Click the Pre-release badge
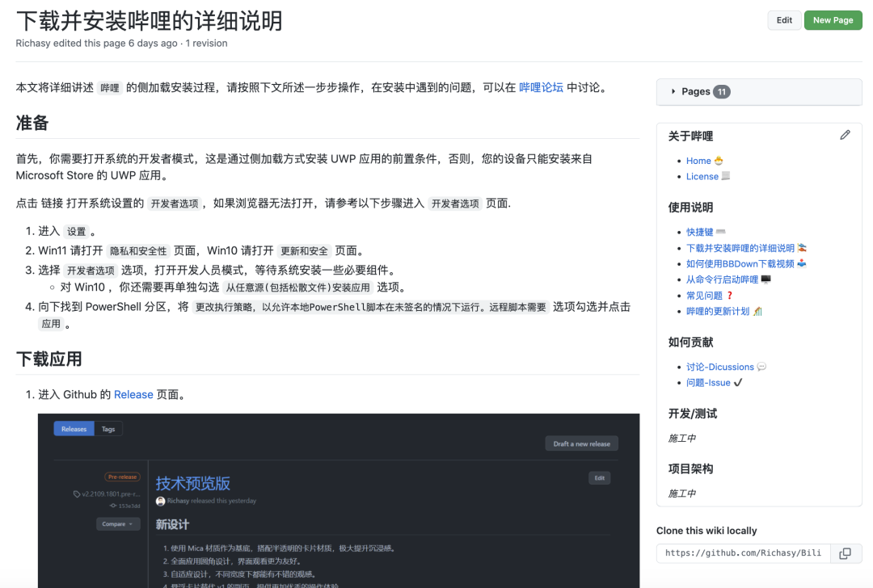 coord(123,477)
